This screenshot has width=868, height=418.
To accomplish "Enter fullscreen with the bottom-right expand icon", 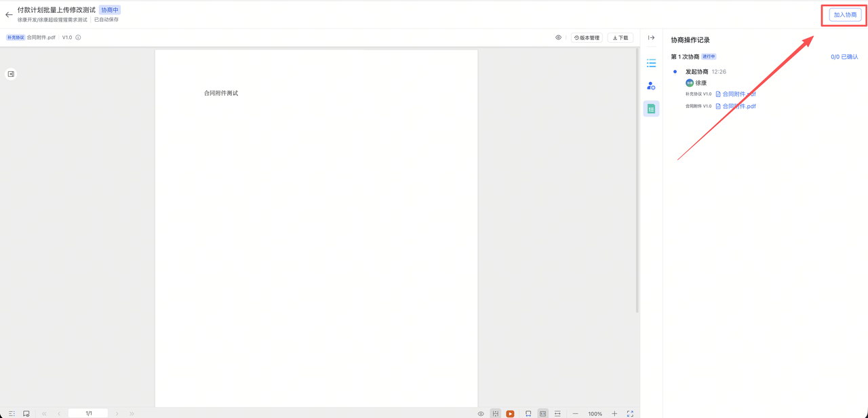I will 630,413.
